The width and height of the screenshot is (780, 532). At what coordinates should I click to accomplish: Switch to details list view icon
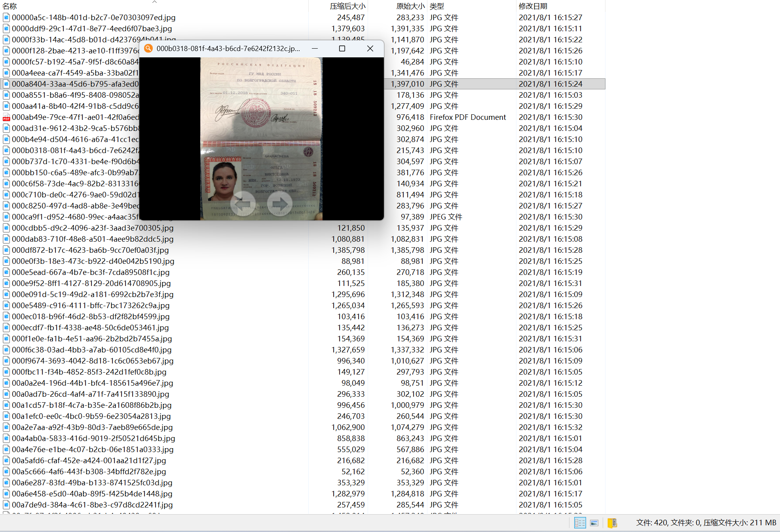tap(580, 523)
